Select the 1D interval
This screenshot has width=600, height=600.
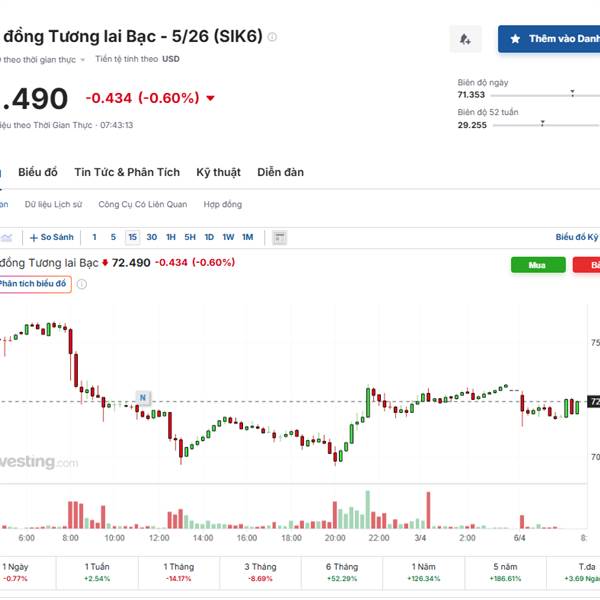[x=209, y=237]
